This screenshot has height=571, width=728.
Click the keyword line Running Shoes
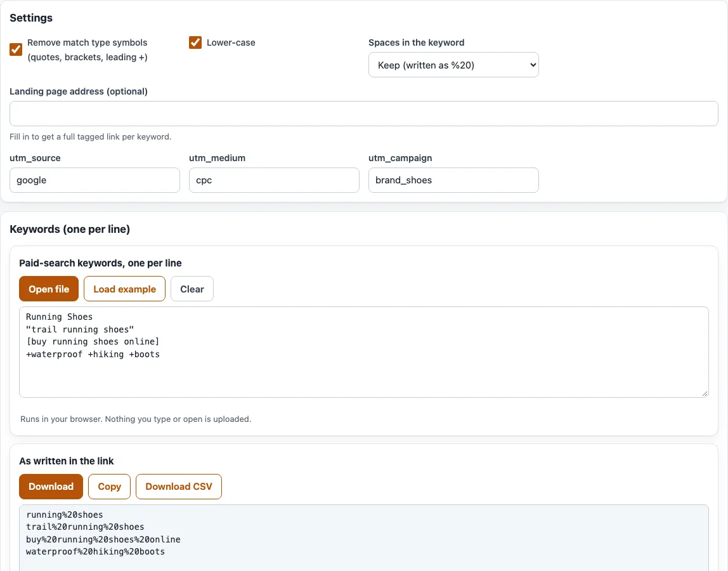[59, 317]
